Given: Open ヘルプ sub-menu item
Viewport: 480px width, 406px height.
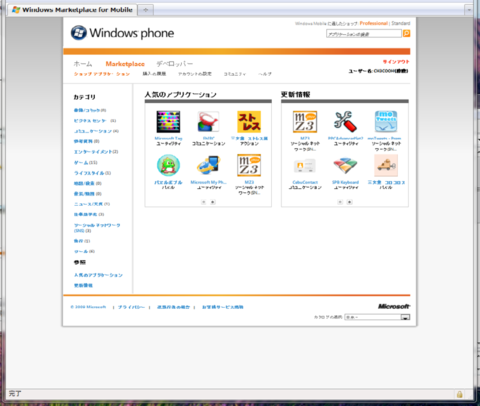Looking at the screenshot, I should click(265, 74).
